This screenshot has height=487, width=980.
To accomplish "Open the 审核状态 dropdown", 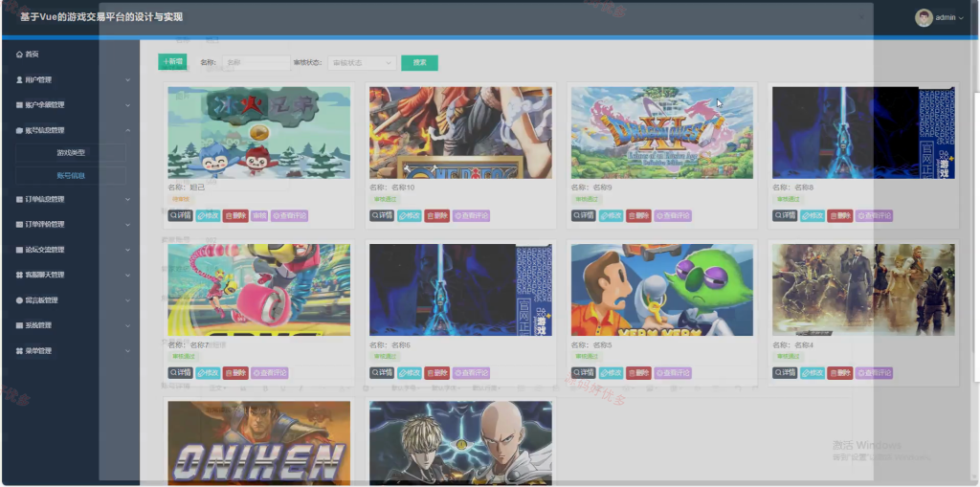I will [x=362, y=62].
